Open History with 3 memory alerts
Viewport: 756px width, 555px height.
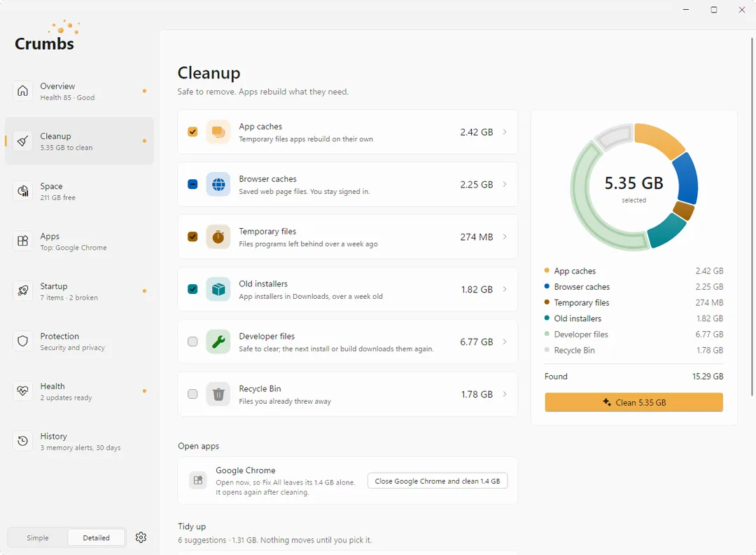(80, 441)
